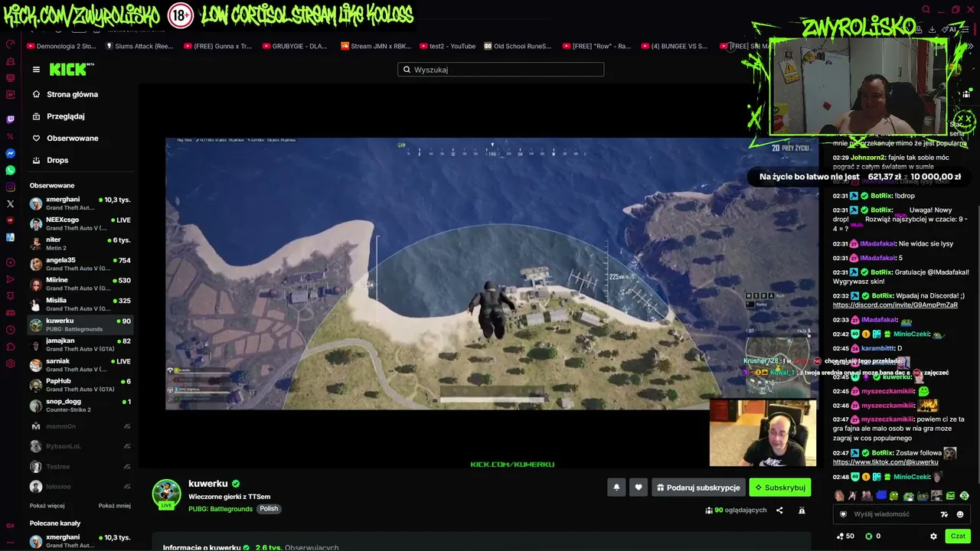Image resolution: width=980 pixels, height=551 pixels.
Task: Open Miirine channel from sidebar
Action: click(80, 284)
